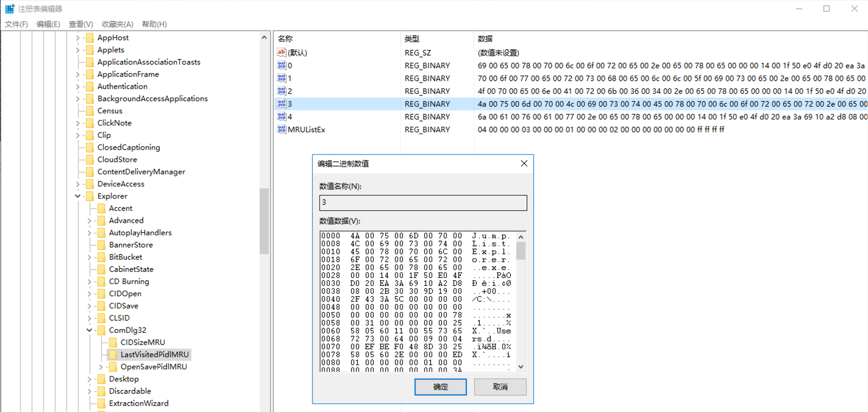This screenshot has height=412, width=868.
Task: Click the binary icon of value 2
Action: (281, 91)
